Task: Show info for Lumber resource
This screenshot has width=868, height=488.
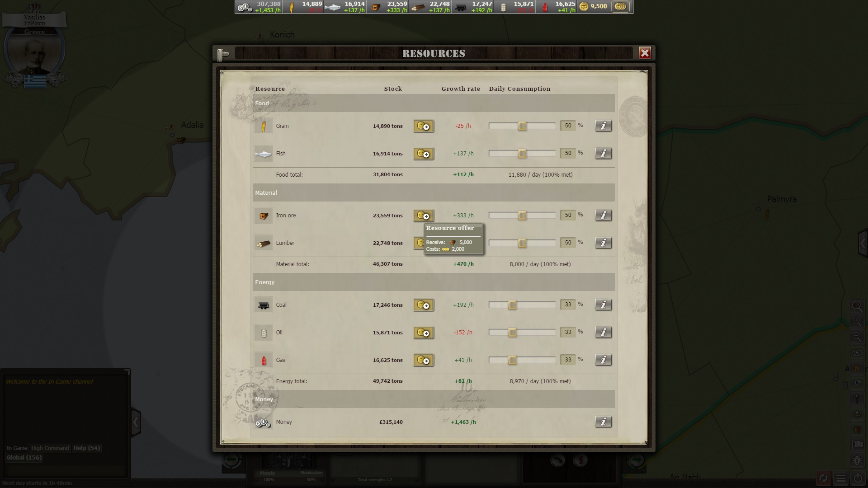Action: [x=603, y=243]
